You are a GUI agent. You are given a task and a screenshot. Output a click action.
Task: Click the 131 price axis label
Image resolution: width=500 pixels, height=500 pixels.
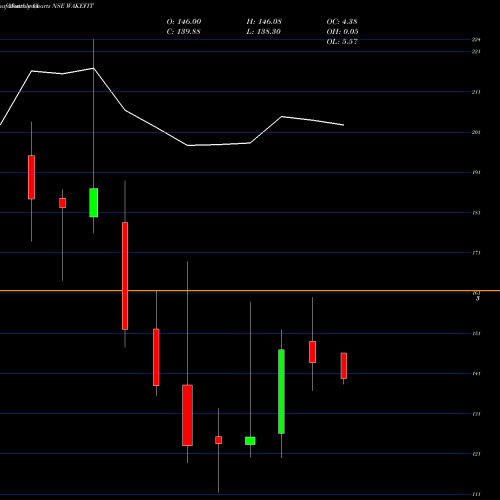(476, 414)
